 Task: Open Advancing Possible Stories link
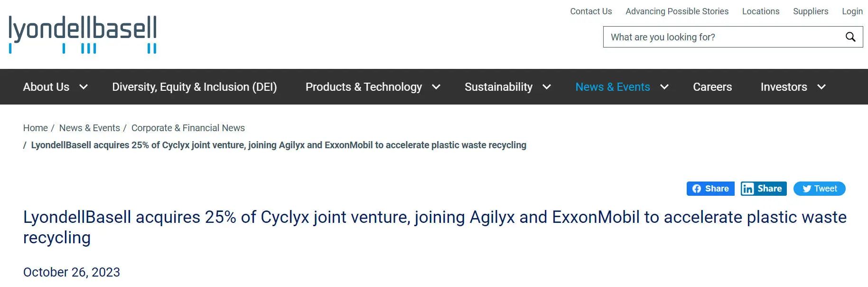pyautogui.click(x=677, y=11)
